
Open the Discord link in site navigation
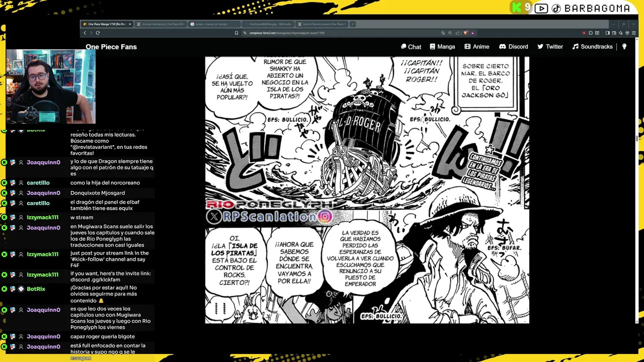tap(513, 47)
